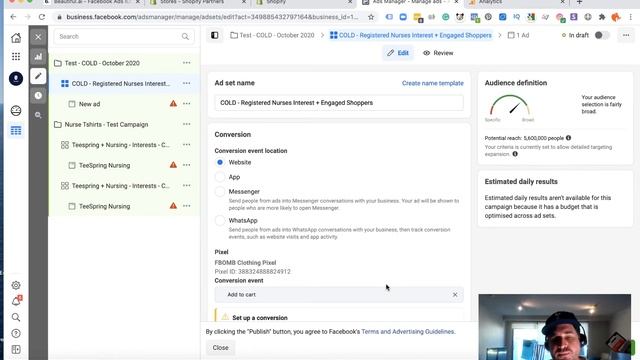Open the browser extensions puzzle icon
Screen dimensions: 640x360
click(602, 17)
